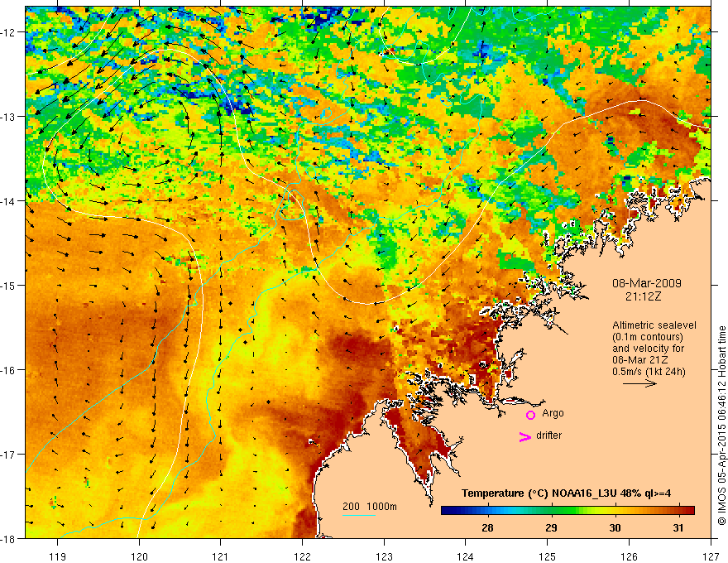Click longitude axis label '127'
728x563 pixels.
711,556
